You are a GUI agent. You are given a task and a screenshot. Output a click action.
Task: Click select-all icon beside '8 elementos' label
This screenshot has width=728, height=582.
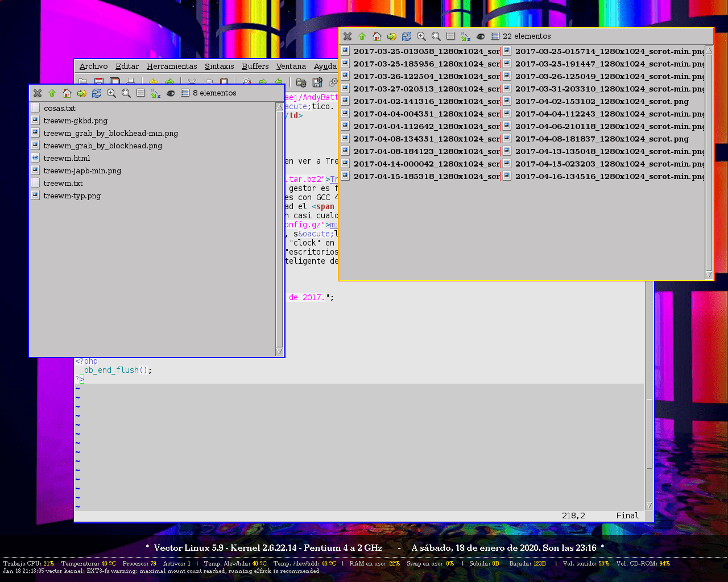[185, 93]
